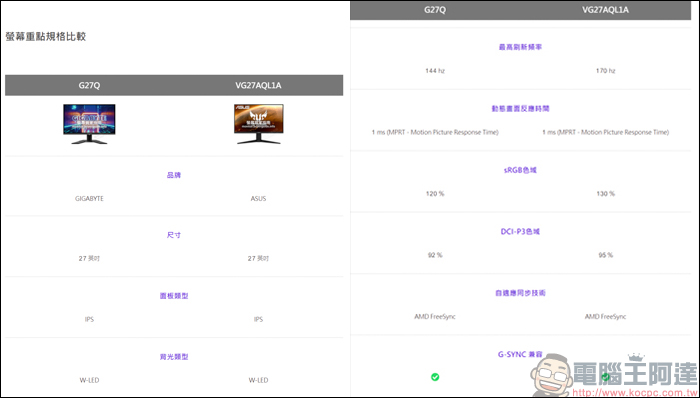The height and width of the screenshot is (398, 700).
Task: Click the sRGB色域 row label
Action: click(x=521, y=170)
